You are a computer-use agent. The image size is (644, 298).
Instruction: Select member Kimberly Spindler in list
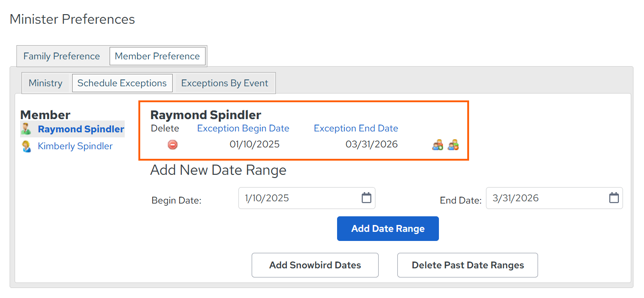tap(75, 146)
